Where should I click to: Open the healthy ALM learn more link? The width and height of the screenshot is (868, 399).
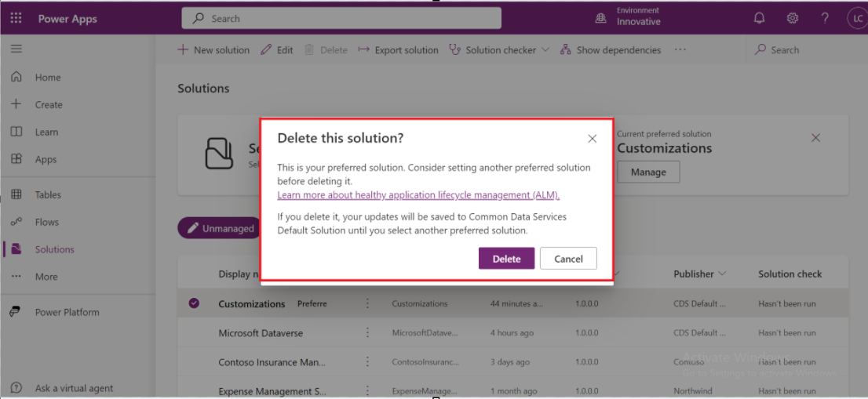[x=418, y=195]
